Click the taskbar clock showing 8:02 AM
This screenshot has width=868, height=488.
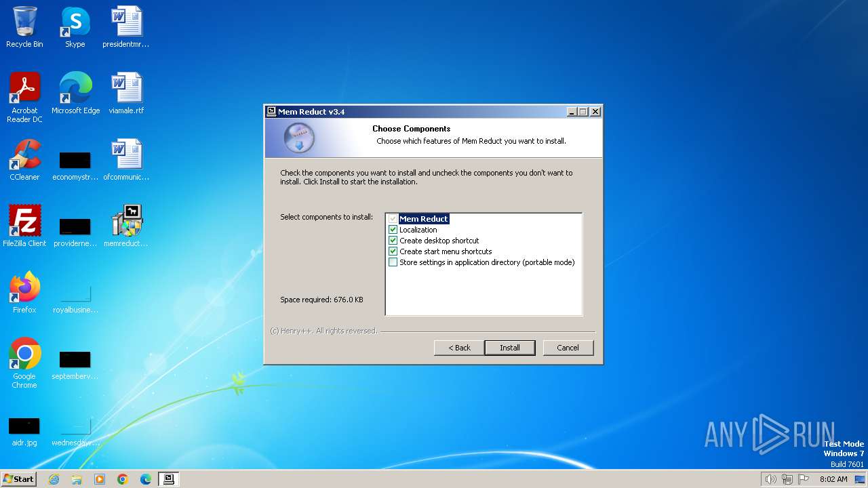pyautogui.click(x=833, y=479)
